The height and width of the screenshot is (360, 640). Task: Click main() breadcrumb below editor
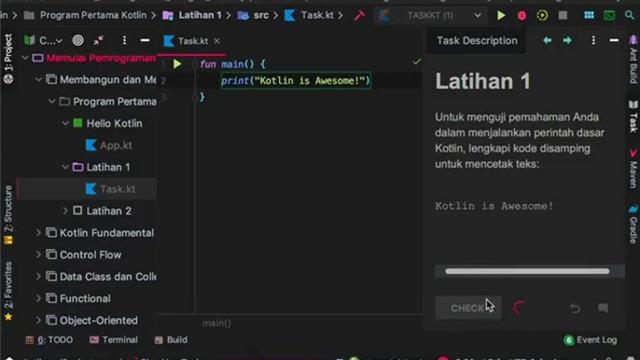coord(216,323)
